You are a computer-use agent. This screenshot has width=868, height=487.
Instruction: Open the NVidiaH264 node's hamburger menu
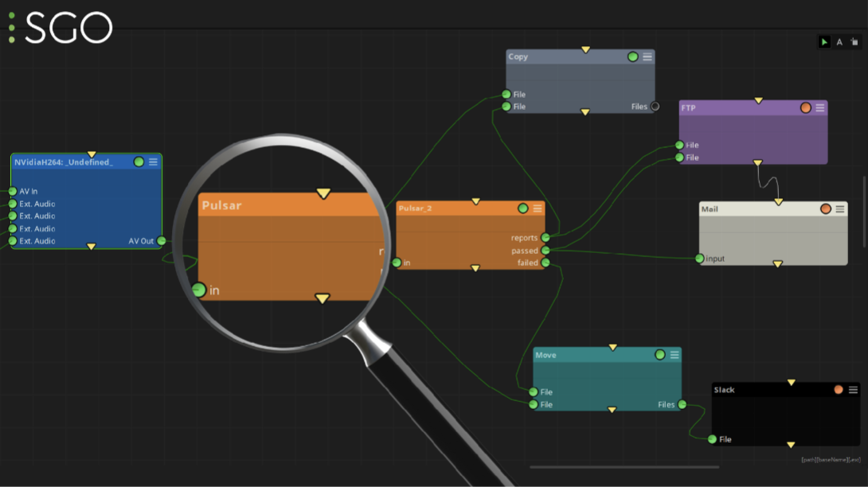(154, 162)
